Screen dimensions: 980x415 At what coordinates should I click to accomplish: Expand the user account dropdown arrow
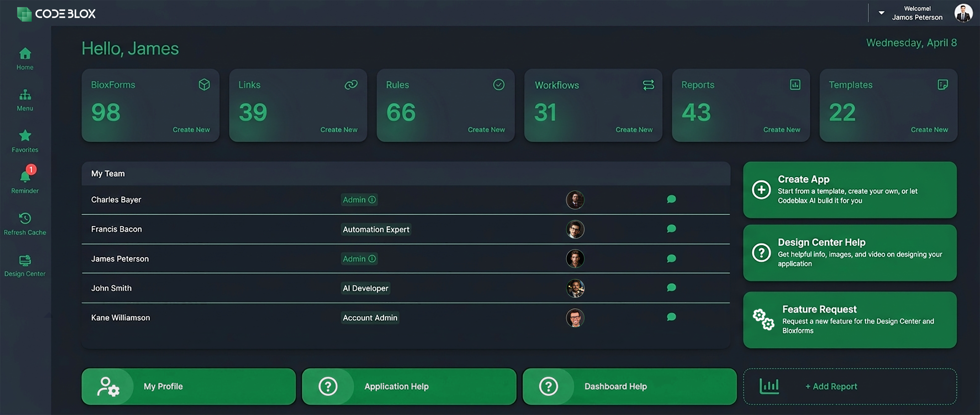882,12
